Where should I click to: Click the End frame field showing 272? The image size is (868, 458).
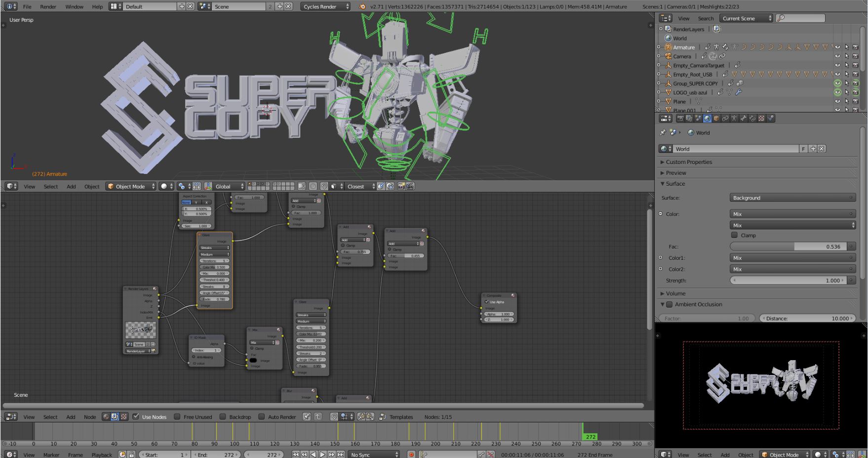(215, 455)
